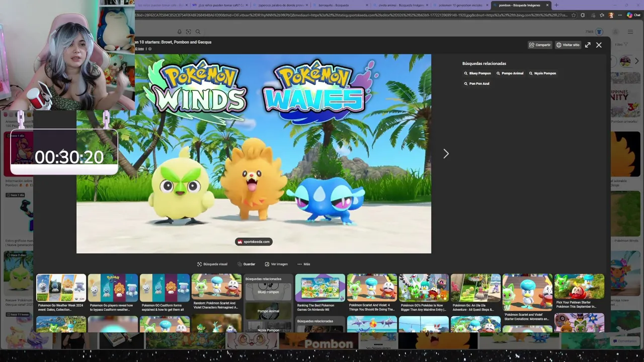
Task: Click the main Pokémon Winds Waves image
Action: (254, 154)
